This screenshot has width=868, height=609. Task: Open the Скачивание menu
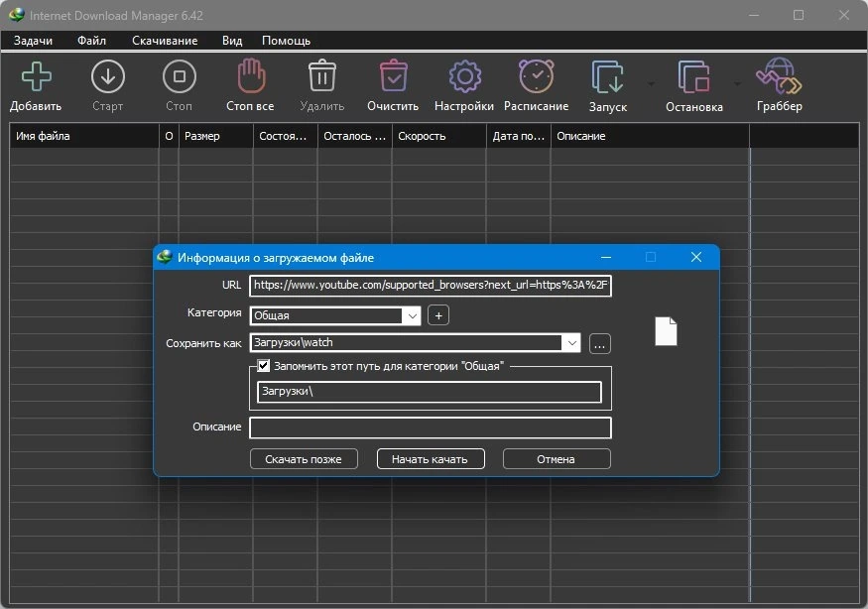click(165, 41)
